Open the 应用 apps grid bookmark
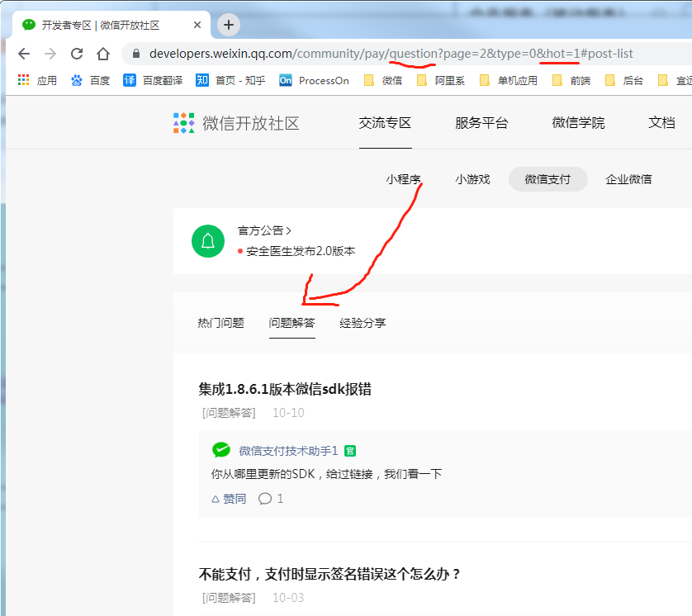 37,80
